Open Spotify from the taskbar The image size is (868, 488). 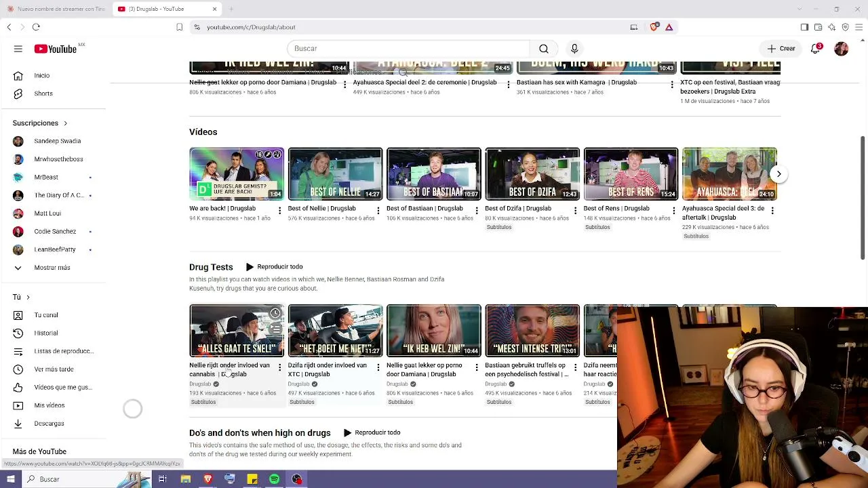tap(274, 479)
